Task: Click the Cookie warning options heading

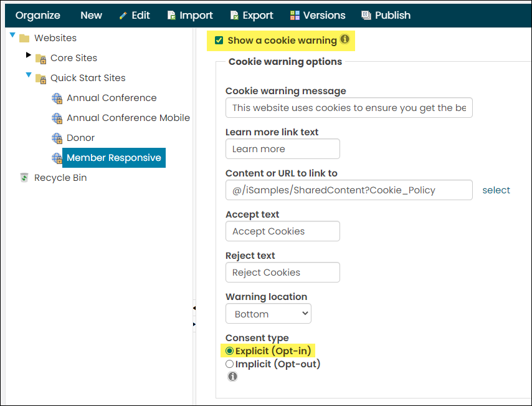Action: (x=285, y=62)
